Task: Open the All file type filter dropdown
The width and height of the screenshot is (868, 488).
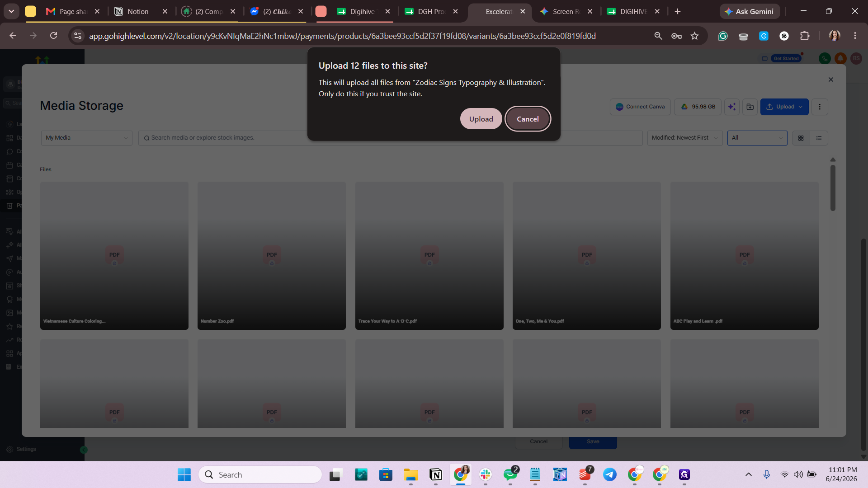Action: 757,138
